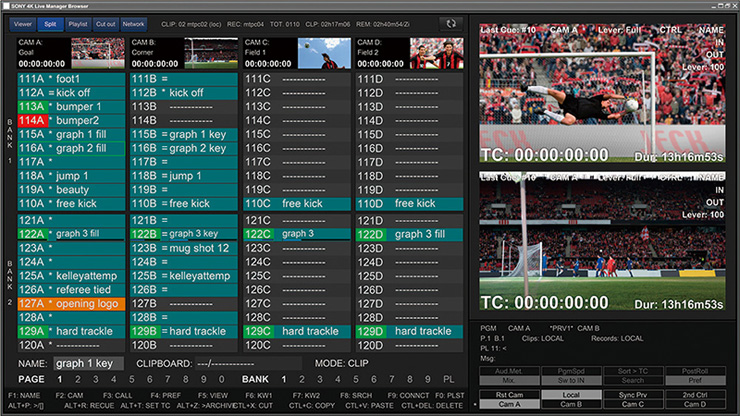
Task: Click the refresh icon in top bar
Action: (x=451, y=22)
